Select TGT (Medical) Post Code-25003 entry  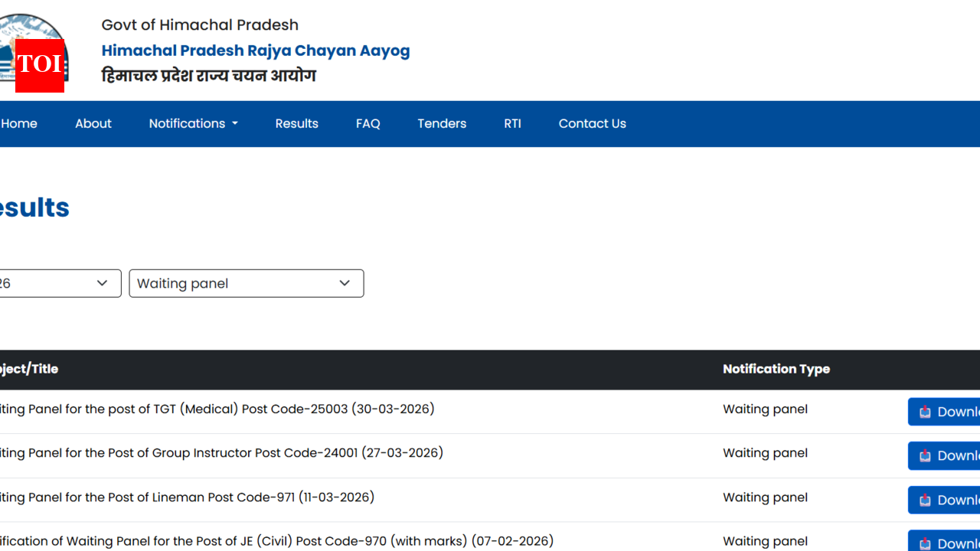[217, 409]
